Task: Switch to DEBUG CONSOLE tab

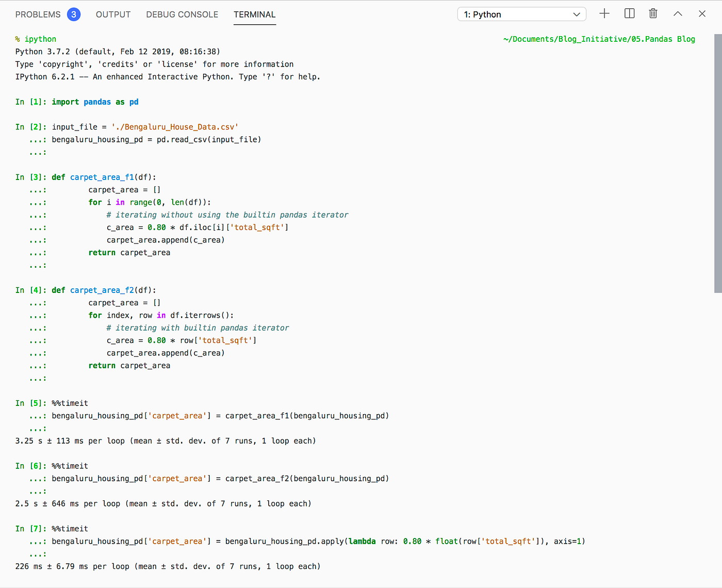Action: click(x=182, y=14)
